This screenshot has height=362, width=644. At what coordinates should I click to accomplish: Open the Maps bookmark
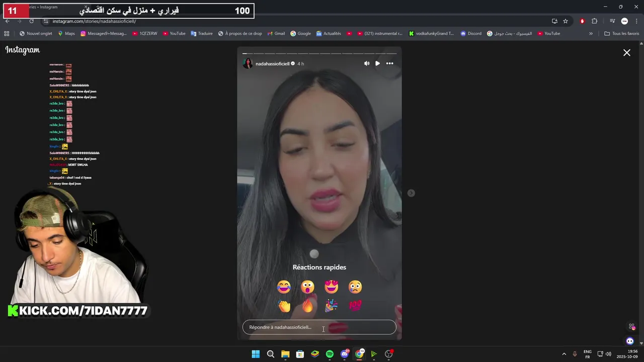tap(66, 34)
